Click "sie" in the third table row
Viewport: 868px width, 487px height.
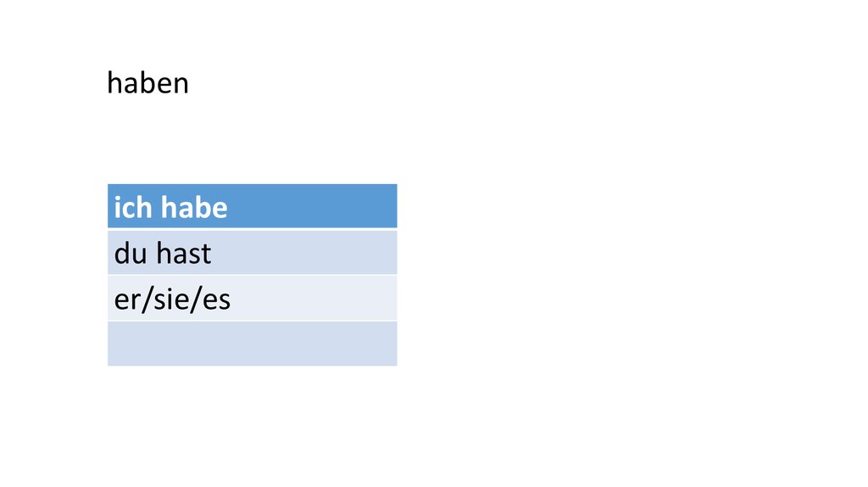pyautogui.click(x=172, y=299)
